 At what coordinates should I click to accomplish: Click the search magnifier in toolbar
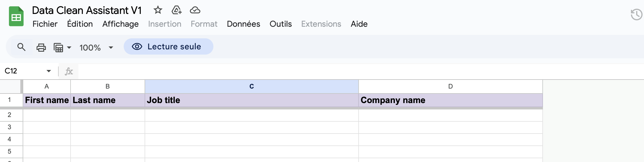(21, 47)
